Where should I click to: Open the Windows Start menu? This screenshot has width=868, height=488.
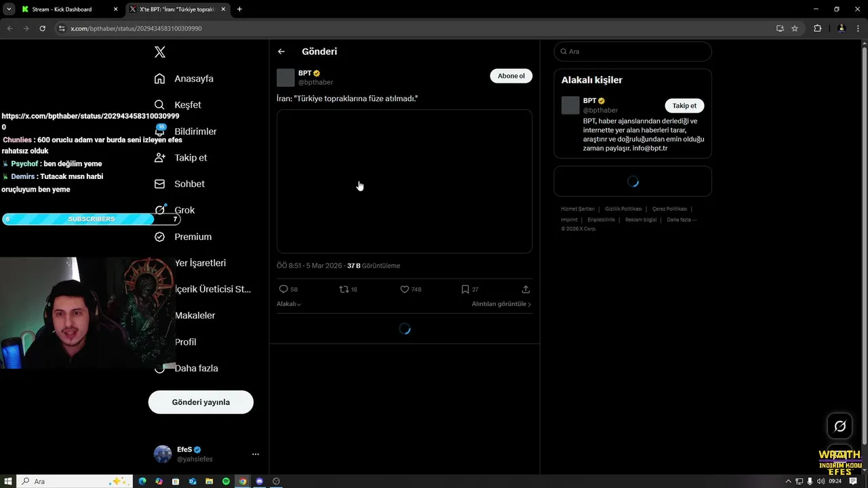pos(8,481)
